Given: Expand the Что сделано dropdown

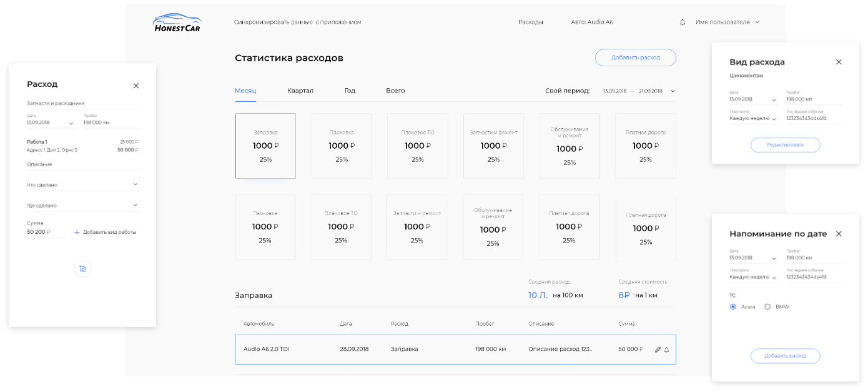Looking at the screenshot, I should pyautogui.click(x=136, y=184).
